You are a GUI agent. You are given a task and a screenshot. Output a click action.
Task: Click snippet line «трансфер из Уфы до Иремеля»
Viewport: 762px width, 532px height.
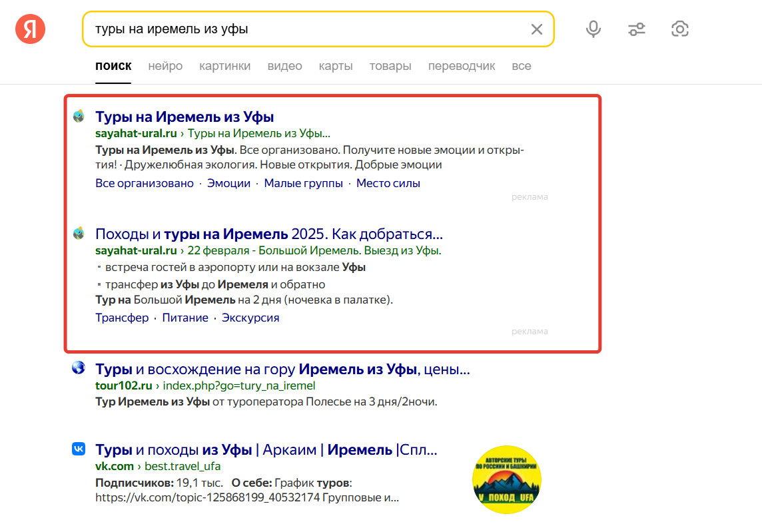point(215,285)
